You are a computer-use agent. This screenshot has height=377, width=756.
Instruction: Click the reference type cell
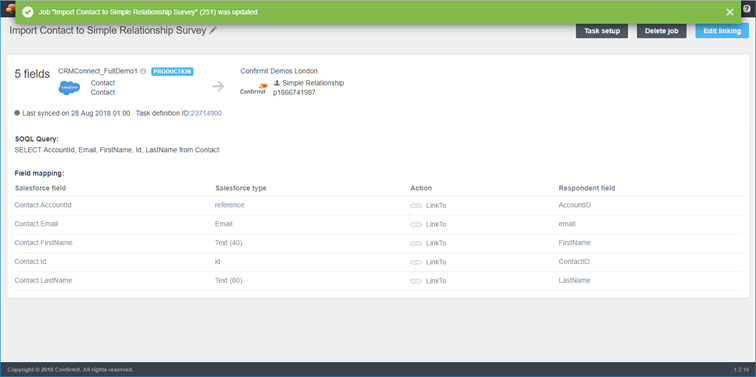(x=230, y=205)
